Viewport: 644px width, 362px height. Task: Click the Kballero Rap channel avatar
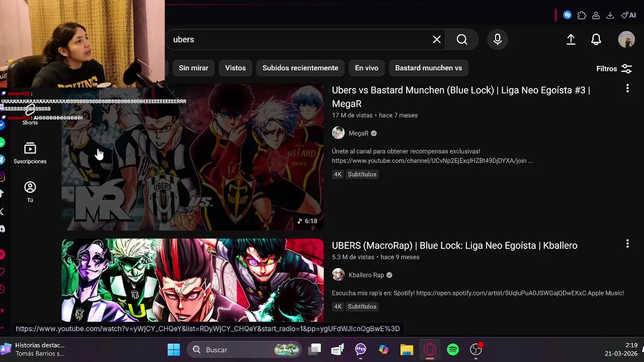(x=338, y=275)
